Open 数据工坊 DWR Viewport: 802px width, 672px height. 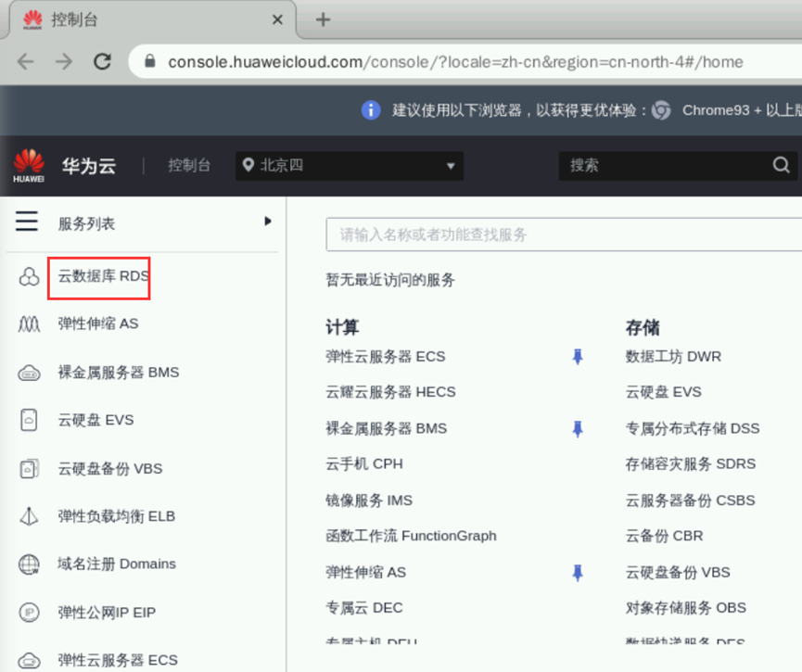pyautogui.click(x=673, y=357)
